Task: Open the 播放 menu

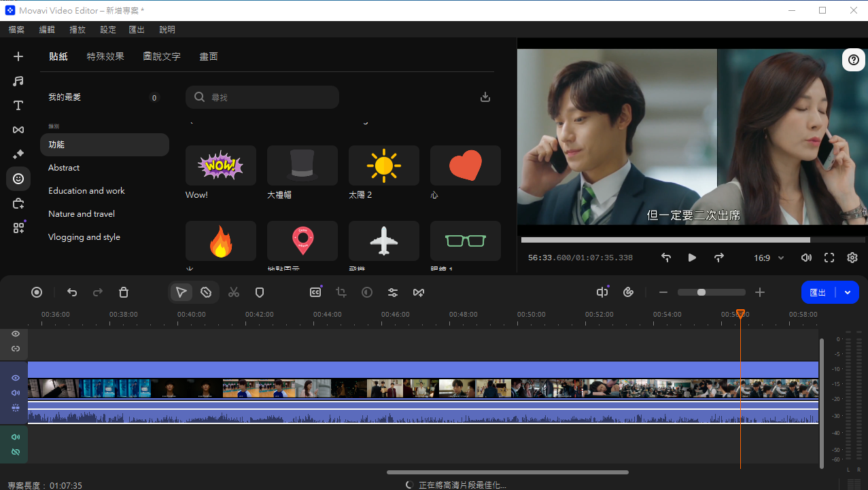Action: pyautogui.click(x=77, y=29)
